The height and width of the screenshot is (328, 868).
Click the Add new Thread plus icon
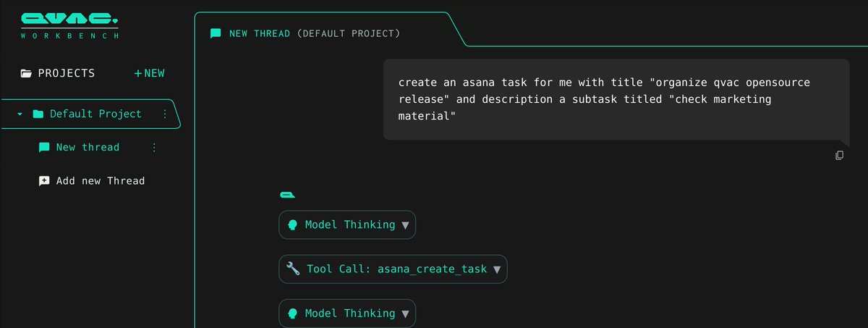(x=44, y=181)
